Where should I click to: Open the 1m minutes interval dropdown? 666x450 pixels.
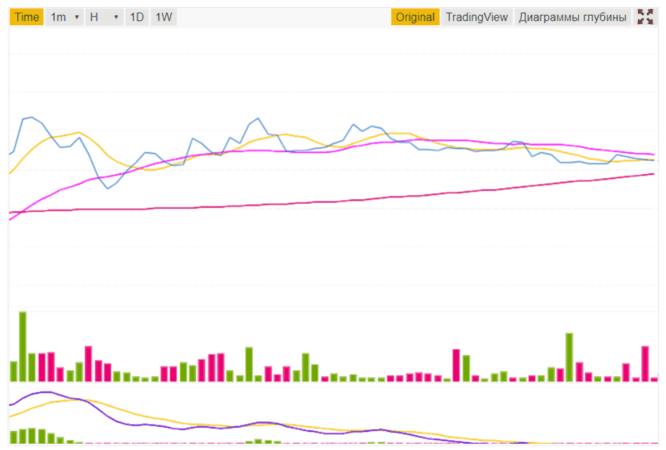click(65, 17)
